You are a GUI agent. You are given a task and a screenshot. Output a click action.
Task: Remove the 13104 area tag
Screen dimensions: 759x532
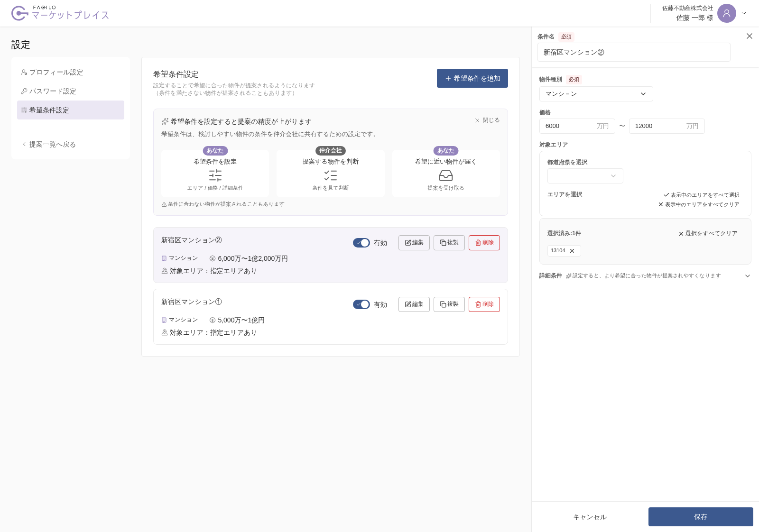click(x=572, y=251)
